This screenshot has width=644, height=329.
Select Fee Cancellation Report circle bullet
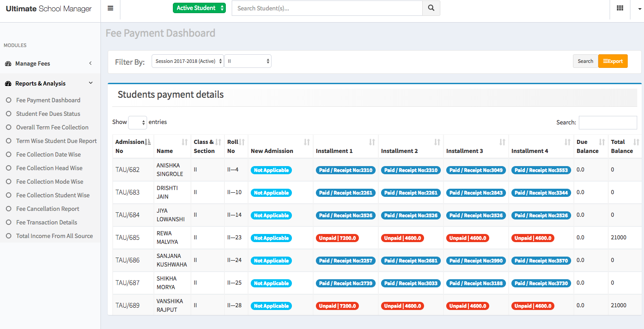click(8, 209)
